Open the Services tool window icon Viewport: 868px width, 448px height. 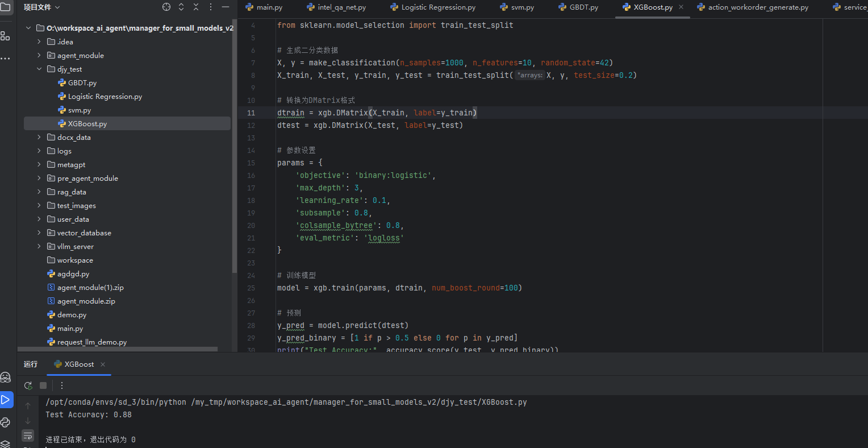(7, 445)
